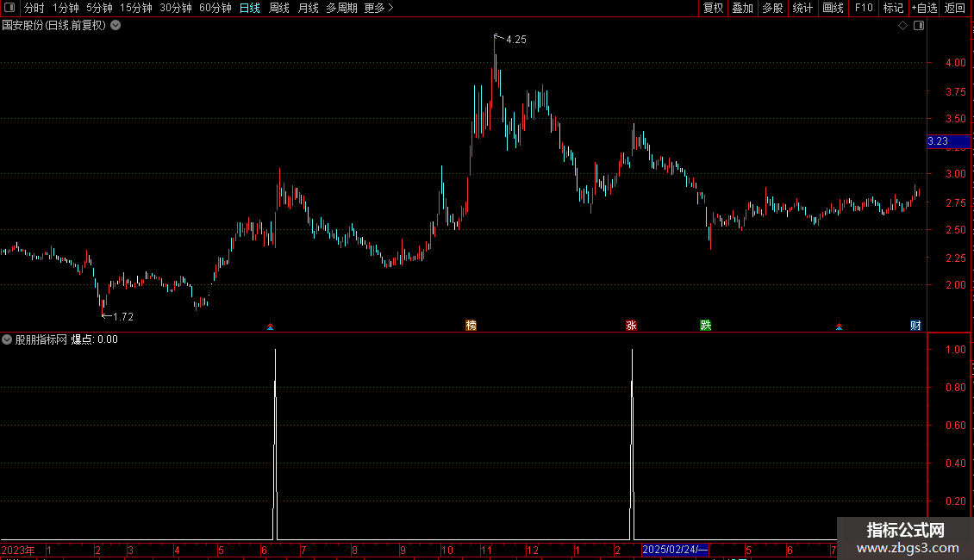Click month 12 on the timeline
Viewport: 974px width, 560px height.
[533, 550]
